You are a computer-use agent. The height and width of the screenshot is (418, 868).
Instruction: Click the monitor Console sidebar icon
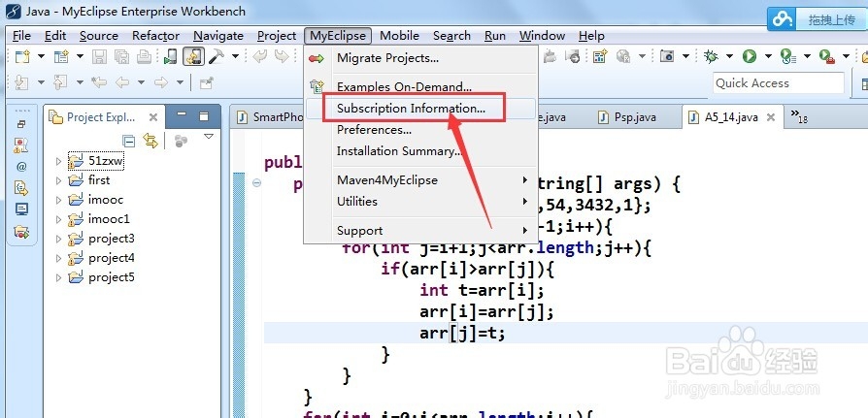[21, 209]
